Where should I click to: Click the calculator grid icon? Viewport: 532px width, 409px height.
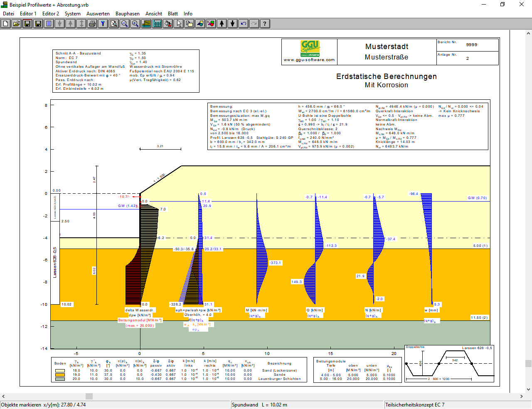pyautogui.click(x=157, y=24)
